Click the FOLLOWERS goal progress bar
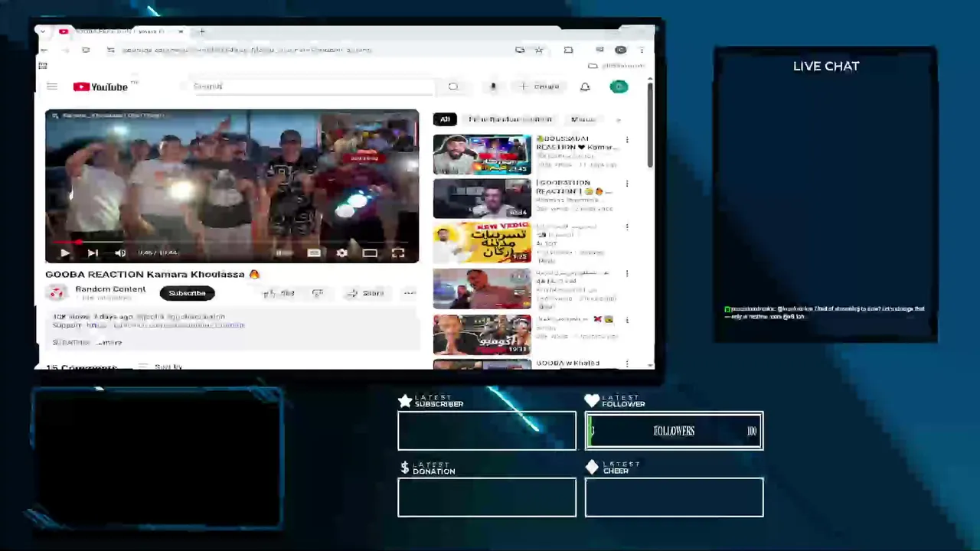Image resolution: width=980 pixels, height=551 pixels. (x=674, y=431)
